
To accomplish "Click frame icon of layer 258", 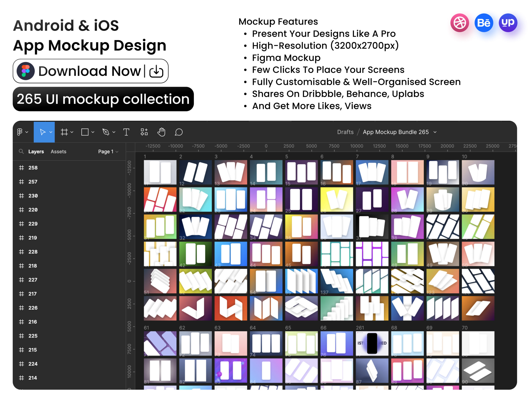I will [x=21, y=168].
